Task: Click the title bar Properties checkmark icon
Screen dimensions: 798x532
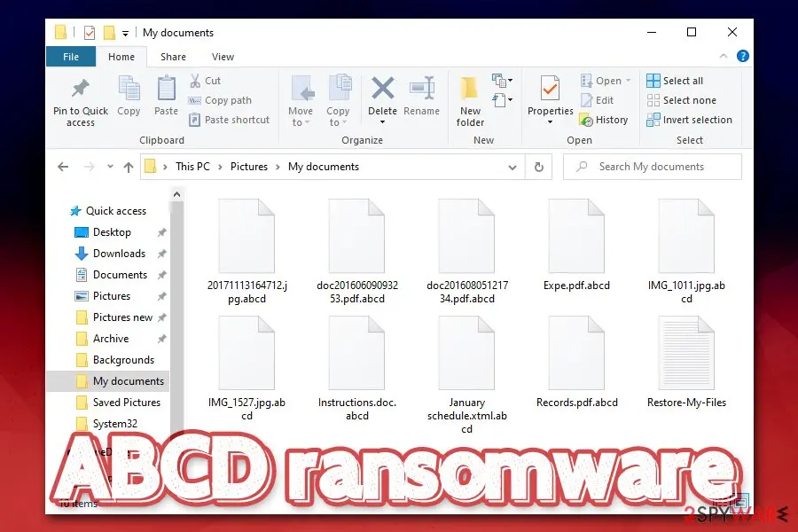Action: 89,33
